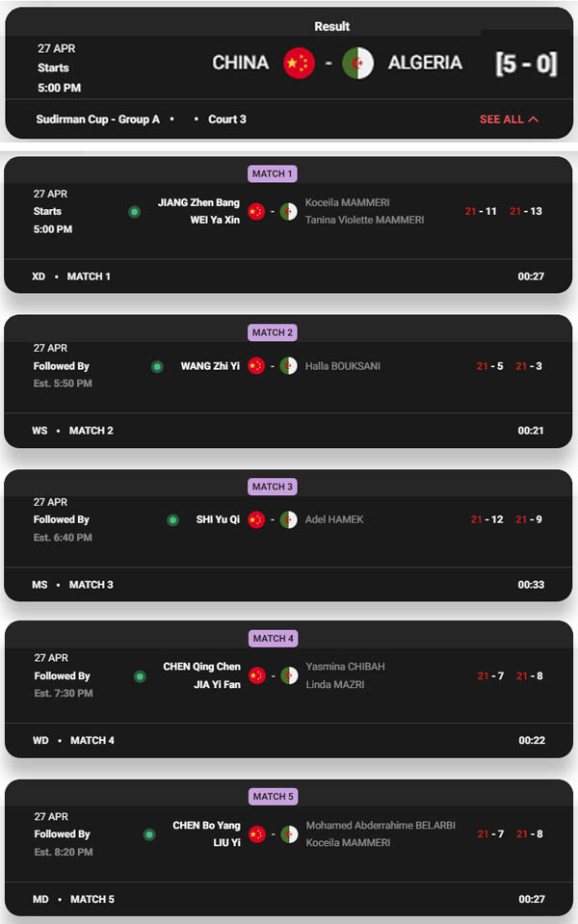Select the MATCH 5 purple badge

[x=273, y=797]
